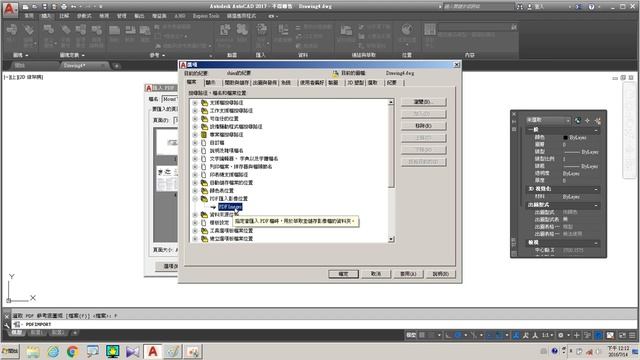
Task: Select the PDF Images path entry
Action: click(x=230, y=207)
